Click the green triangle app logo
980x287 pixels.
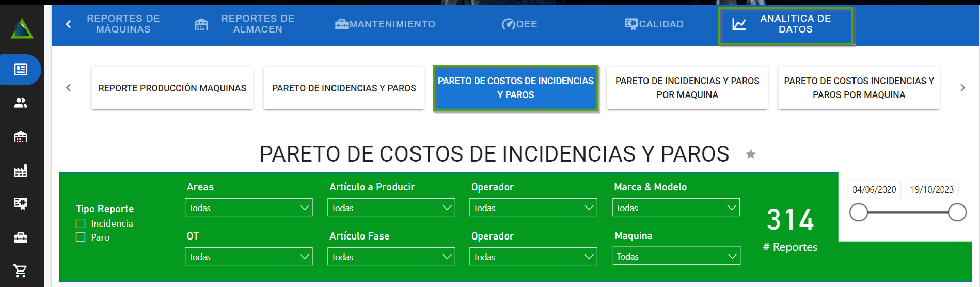tap(22, 29)
